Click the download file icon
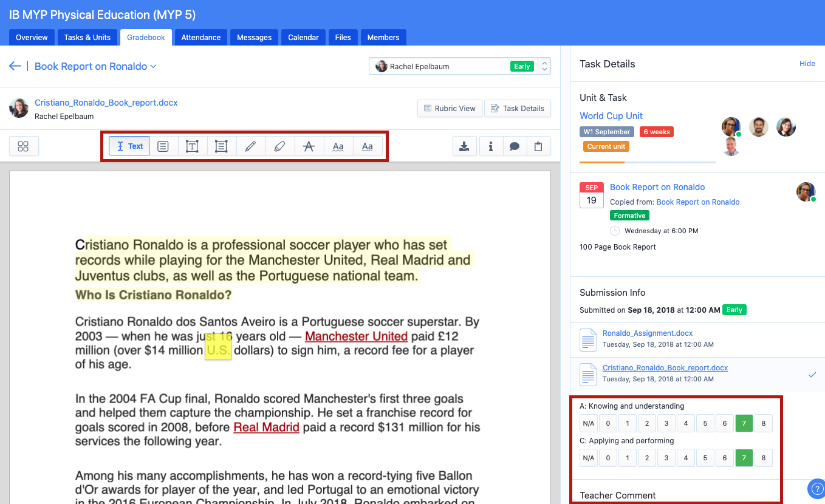This screenshot has height=504, width=825. (464, 146)
